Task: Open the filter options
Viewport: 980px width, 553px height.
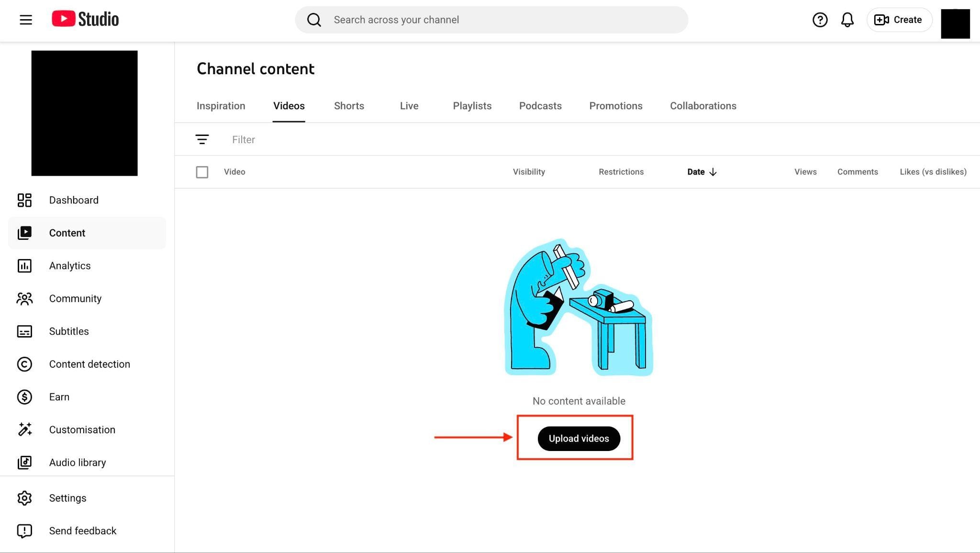Action: click(202, 139)
